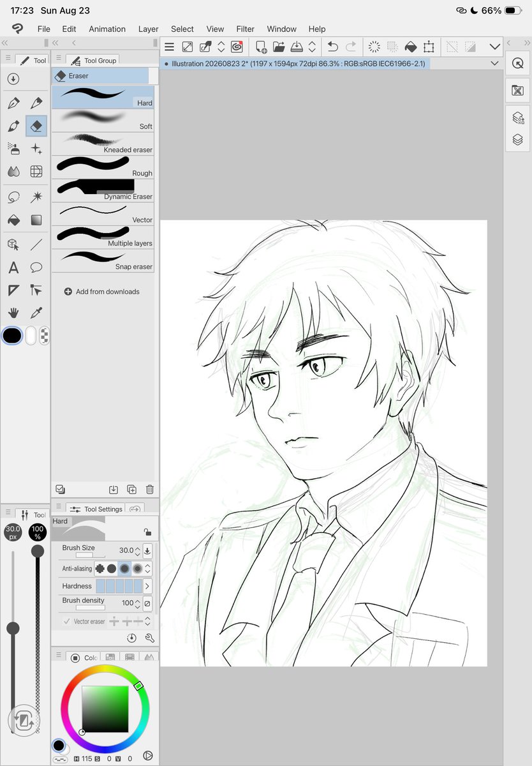Select the Gradient tool
The image size is (532, 766).
[36, 220]
